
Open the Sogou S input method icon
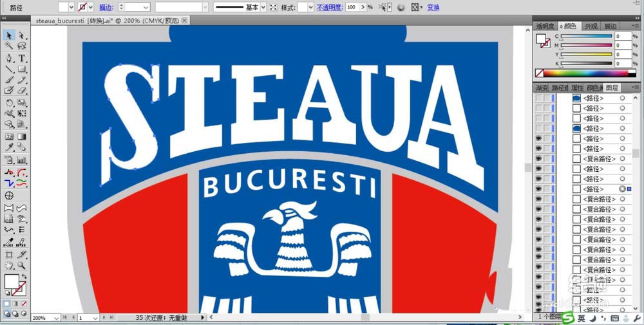(568, 319)
